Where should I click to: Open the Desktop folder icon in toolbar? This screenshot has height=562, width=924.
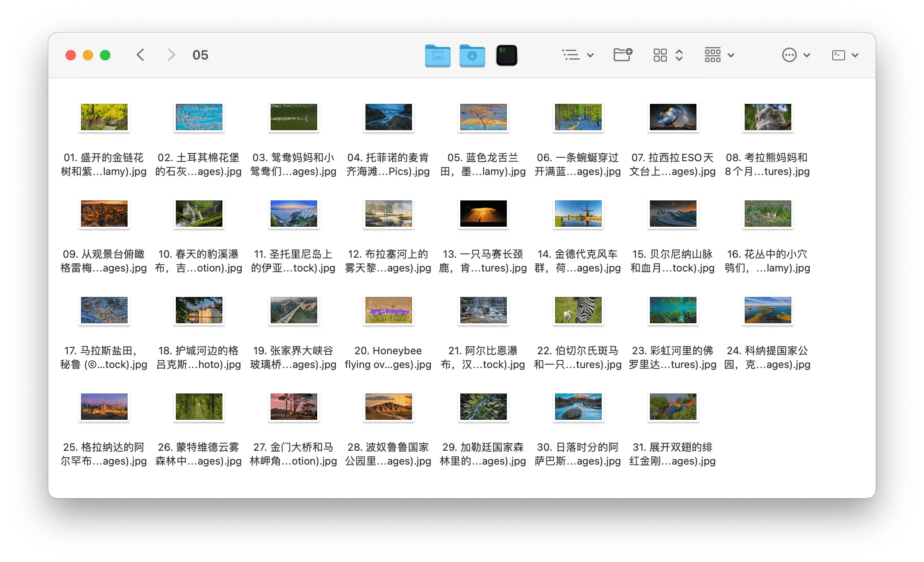click(437, 56)
